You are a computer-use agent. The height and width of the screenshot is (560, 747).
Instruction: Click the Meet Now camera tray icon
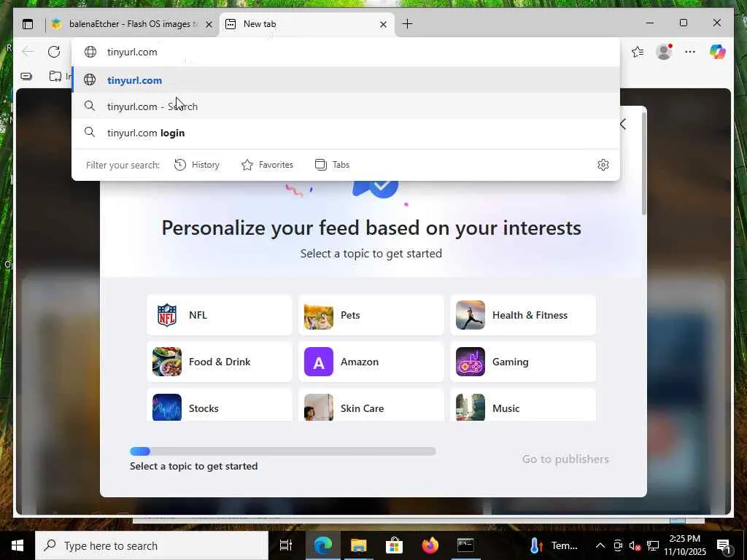618,545
